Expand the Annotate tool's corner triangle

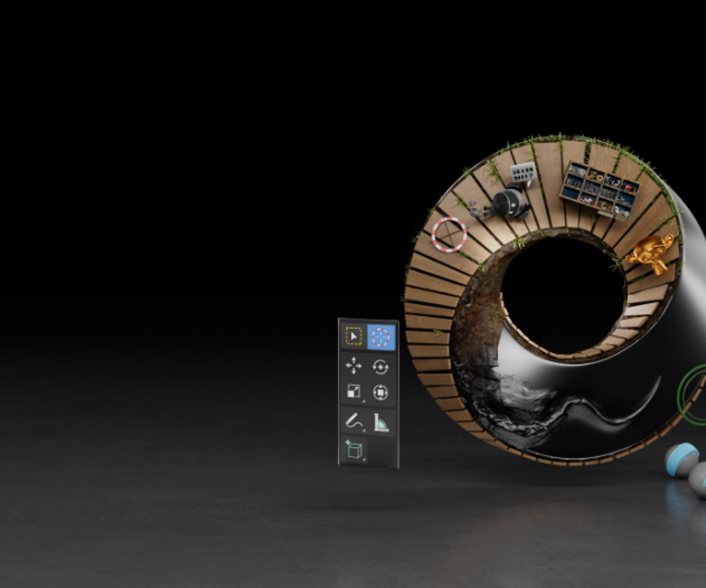(x=363, y=430)
